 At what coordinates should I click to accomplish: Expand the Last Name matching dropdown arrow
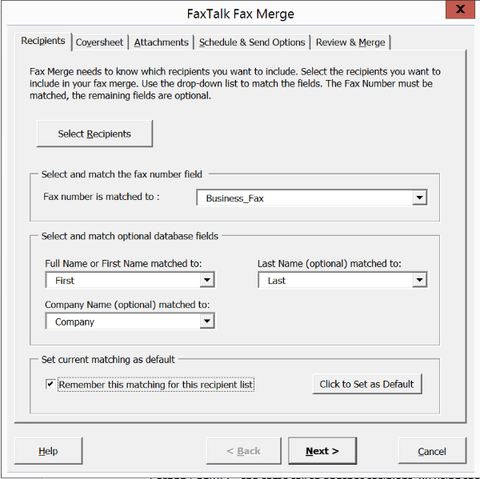(x=419, y=280)
